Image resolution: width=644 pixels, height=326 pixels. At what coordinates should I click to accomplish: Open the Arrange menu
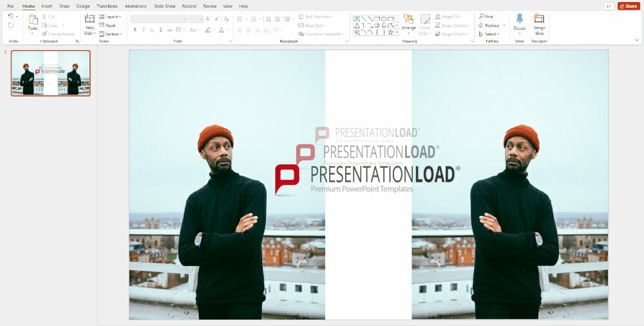pos(409,23)
